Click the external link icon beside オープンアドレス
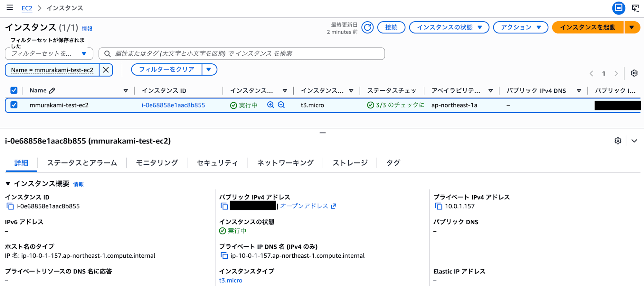Image resolution: width=644 pixels, height=286 pixels. (334, 206)
